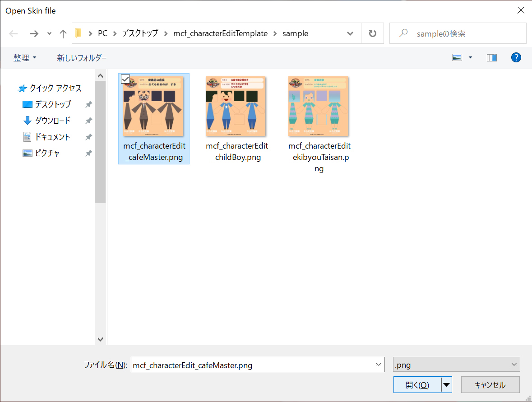Image resolution: width=532 pixels, height=402 pixels.
Task: Open the recent locations dropdown arrow
Action: click(x=50, y=33)
